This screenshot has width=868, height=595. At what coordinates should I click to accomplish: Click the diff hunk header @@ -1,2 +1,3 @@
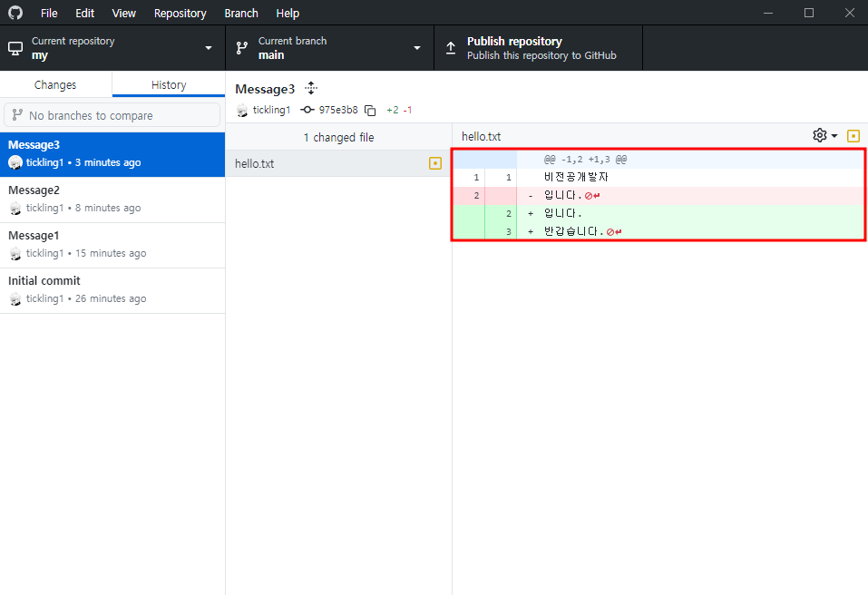[585, 160]
